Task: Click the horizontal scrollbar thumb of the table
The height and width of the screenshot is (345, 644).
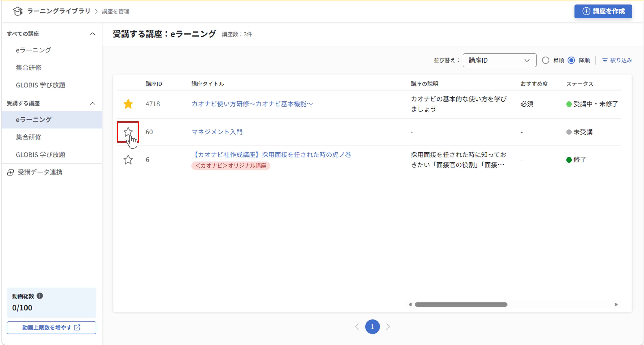Action: [x=461, y=304]
